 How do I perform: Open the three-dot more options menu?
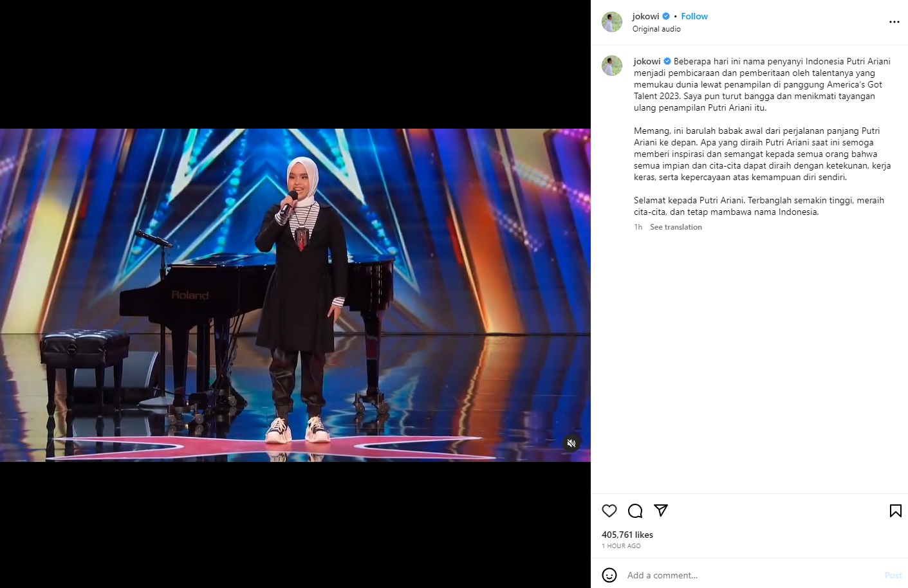(894, 22)
